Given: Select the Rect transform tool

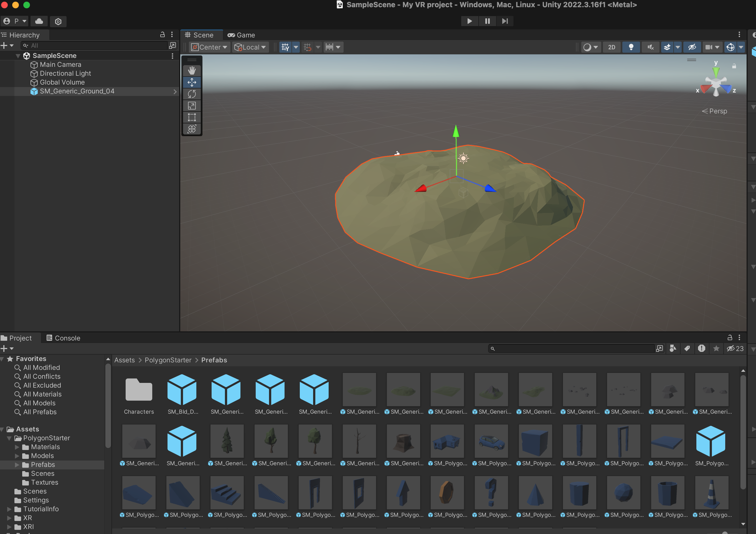Looking at the screenshot, I should (192, 117).
